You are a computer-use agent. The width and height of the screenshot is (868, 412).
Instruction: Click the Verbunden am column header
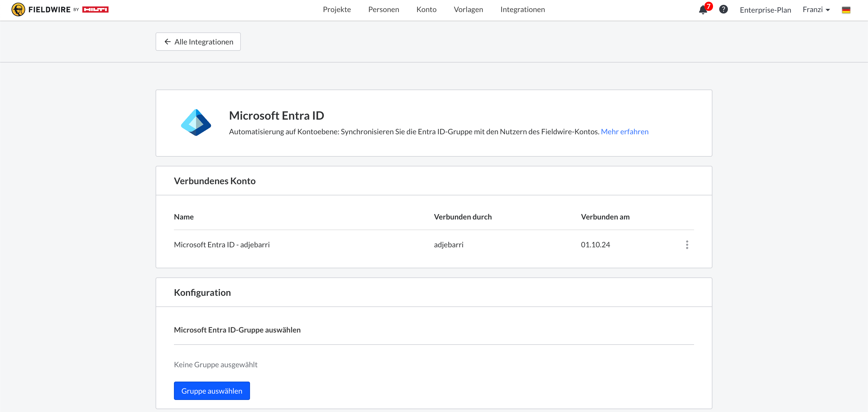[605, 217]
